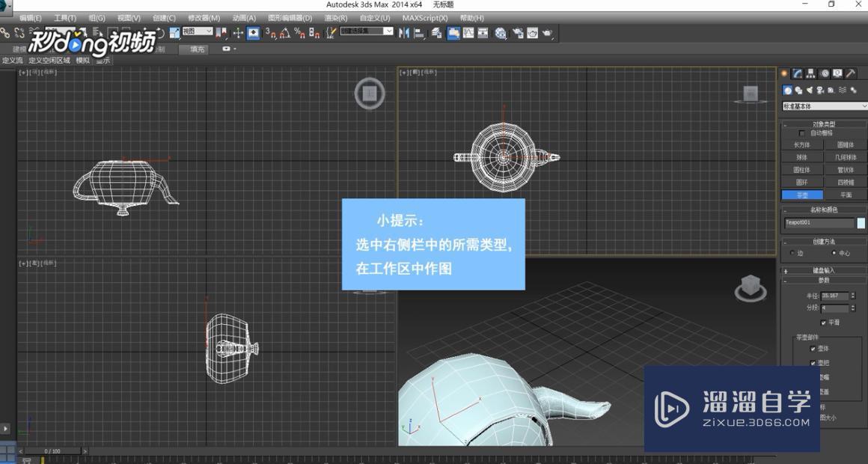Click the Mirror tool in toolbar
This screenshot has height=464, width=868.
point(404,33)
